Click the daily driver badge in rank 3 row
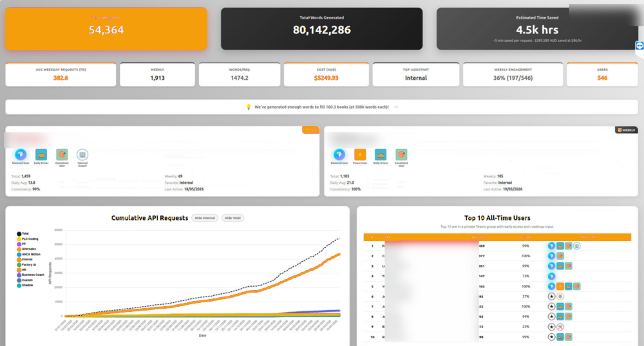The height and width of the screenshot is (346, 644). (560, 266)
